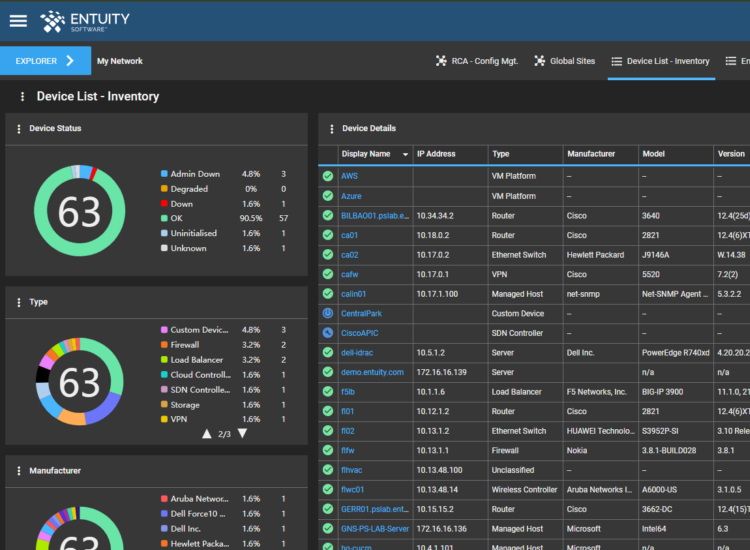Click the OK status icon for Azure
This screenshot has width=750, height=550.
tap(328, 196)
